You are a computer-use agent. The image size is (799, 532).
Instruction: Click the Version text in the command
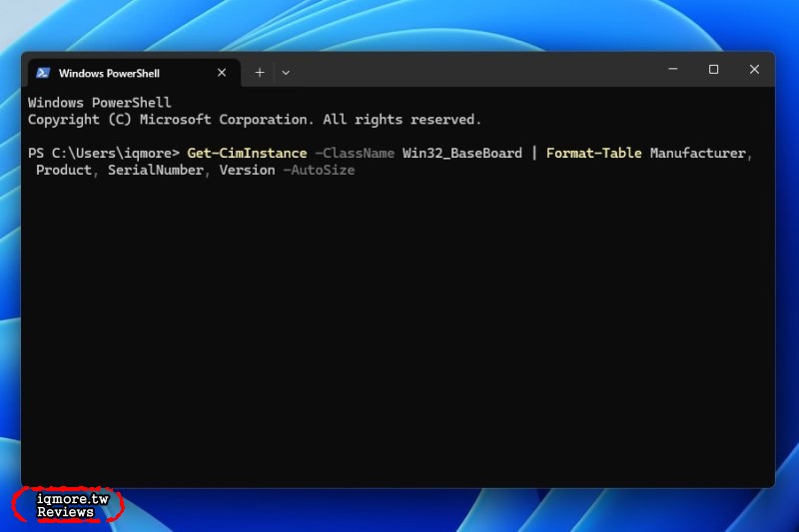click(247, 170)
